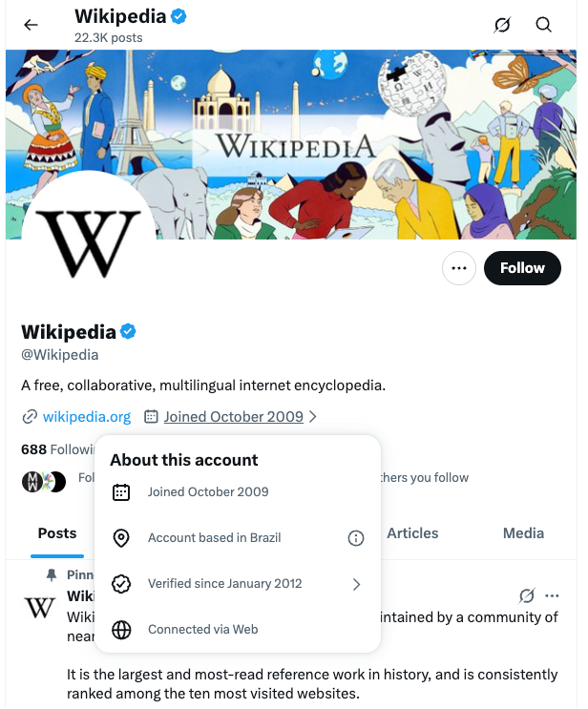Open the more options ellipsis button

459,268
